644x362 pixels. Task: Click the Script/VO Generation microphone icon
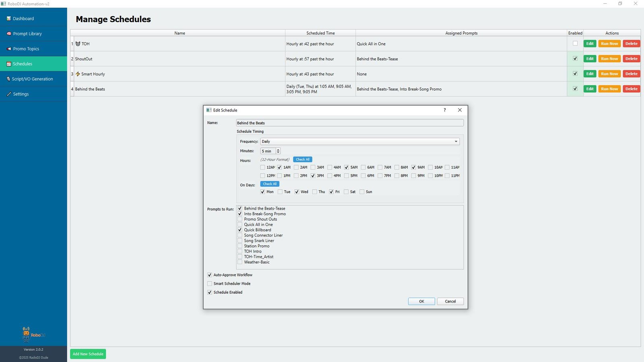8,79
